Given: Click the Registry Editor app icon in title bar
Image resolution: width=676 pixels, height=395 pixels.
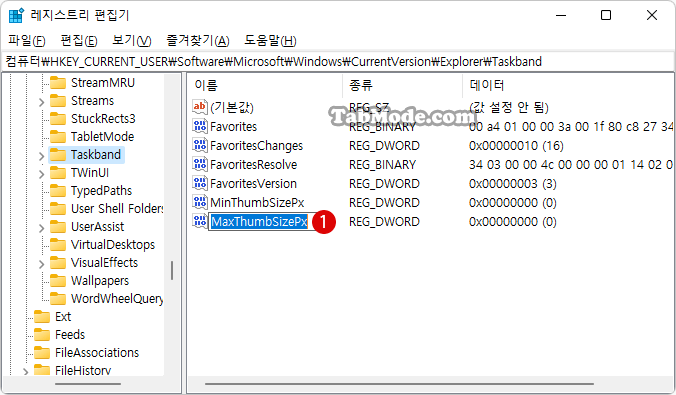Looking at the screenshot, I should point(16,16).
